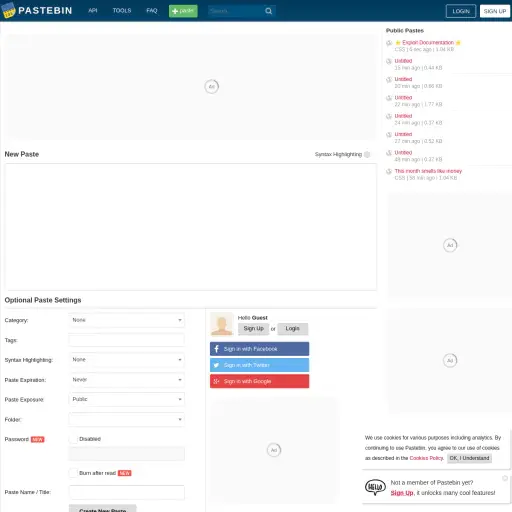The width and height of the screenshot is (512, 512).
Task: Click the guest avatar image
Action: [222, 324]
